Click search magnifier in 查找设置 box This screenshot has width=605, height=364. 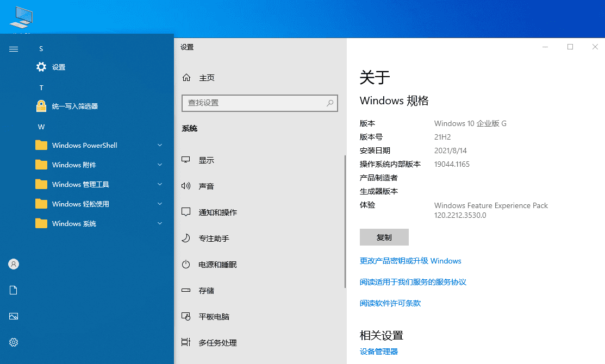pos(330,103)
